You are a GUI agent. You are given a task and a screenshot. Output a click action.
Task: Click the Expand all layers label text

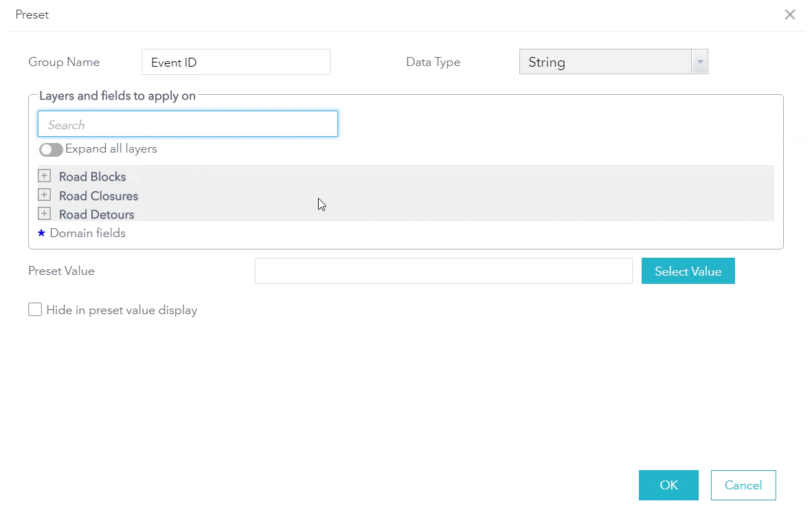click(111, 148)
